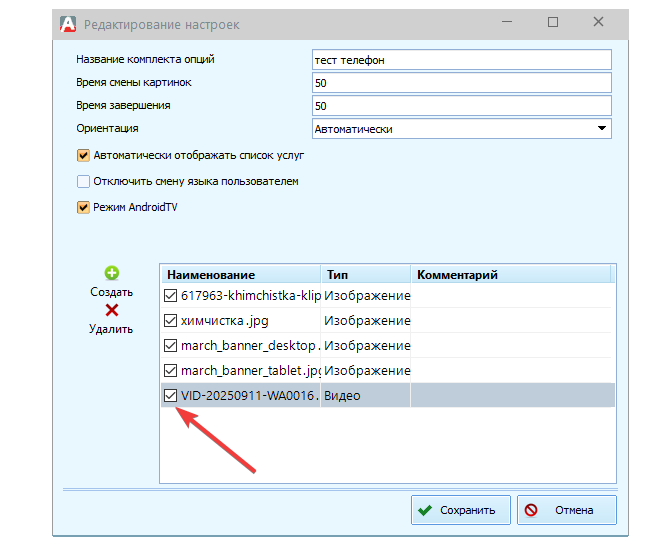The width and height of the screenshot is (666, 551).
Task: Open the orientation dropdown arrow
Action: [602, 129]
